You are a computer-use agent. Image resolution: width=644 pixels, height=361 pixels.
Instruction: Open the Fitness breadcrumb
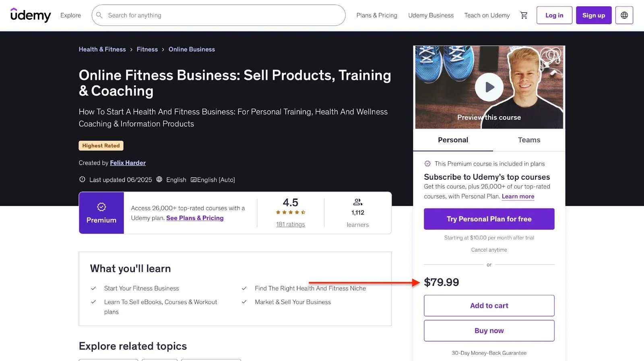coord(147,49)
